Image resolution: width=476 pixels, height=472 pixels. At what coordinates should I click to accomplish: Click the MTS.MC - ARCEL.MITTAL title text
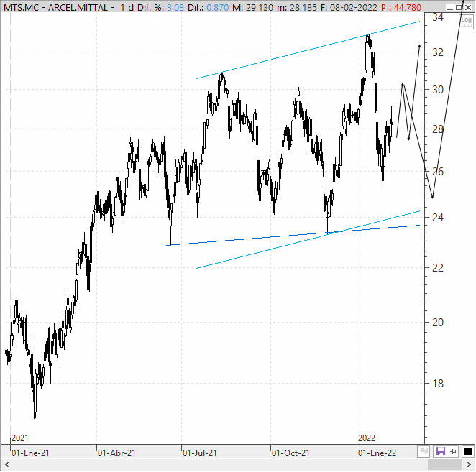pos(55,8)
